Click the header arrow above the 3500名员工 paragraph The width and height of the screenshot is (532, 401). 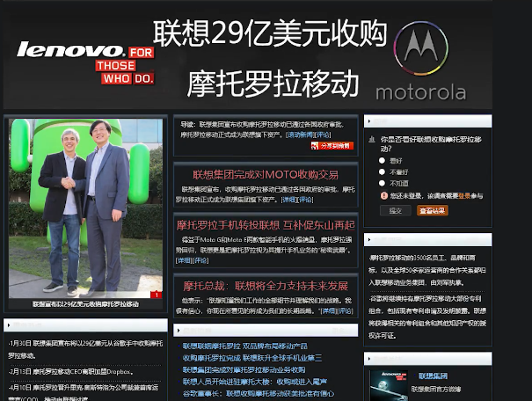(x=369, y=240)
